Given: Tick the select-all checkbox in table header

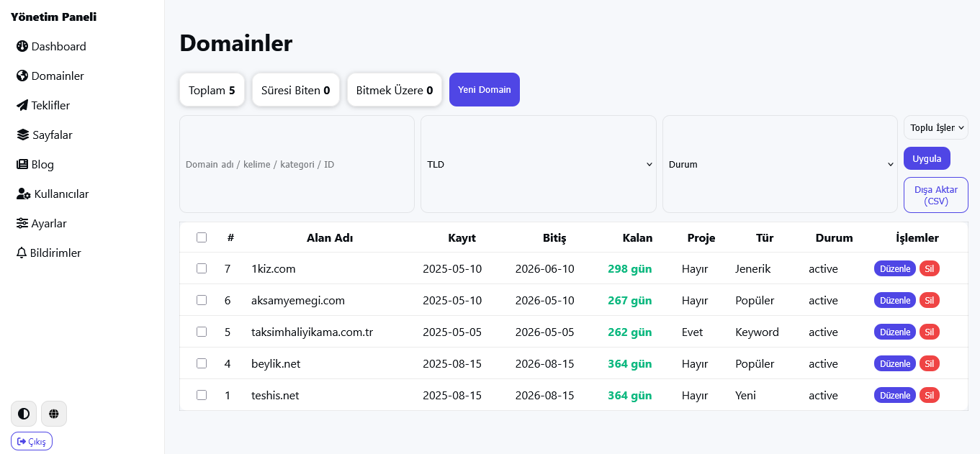Looking at the screenshot, I should pyautogui.click(x=202, y=237).
